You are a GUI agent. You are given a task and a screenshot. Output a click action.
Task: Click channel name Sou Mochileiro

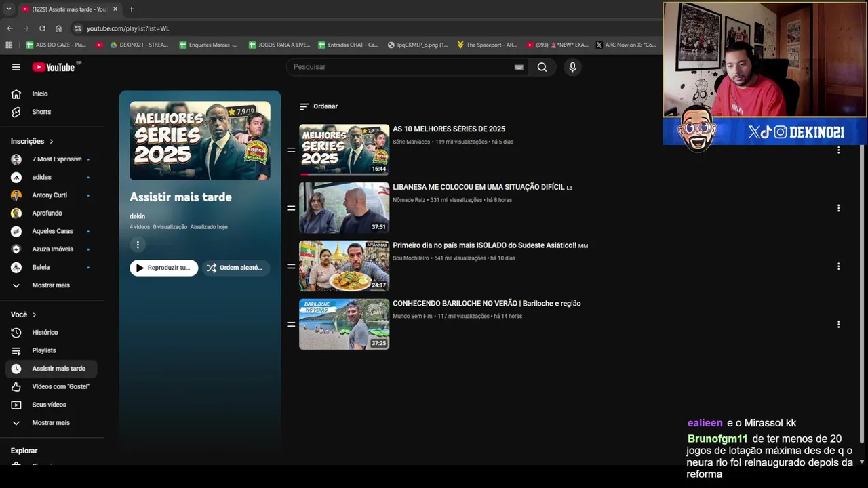[x=411, y=258]
